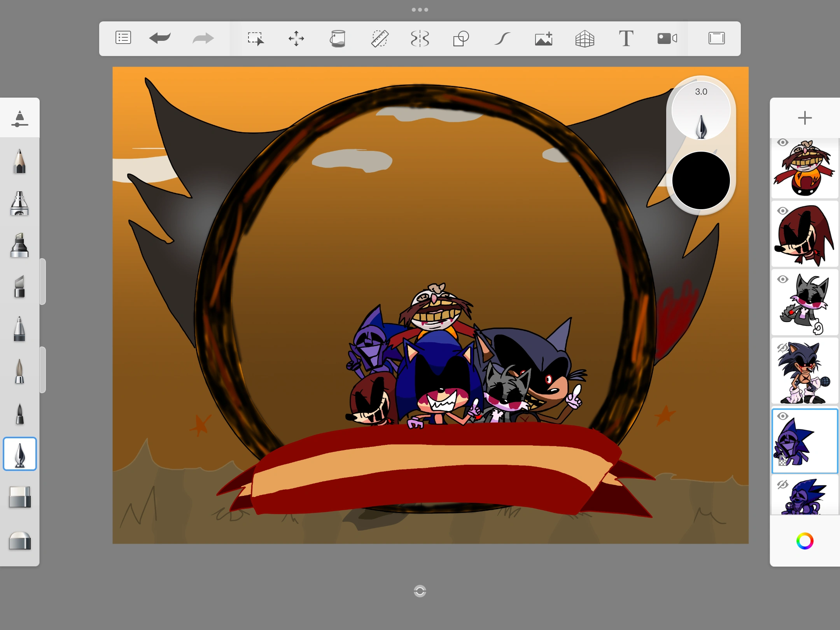Add text with the T tool
This screenshot has width=840, height=630.
point(626,38)
